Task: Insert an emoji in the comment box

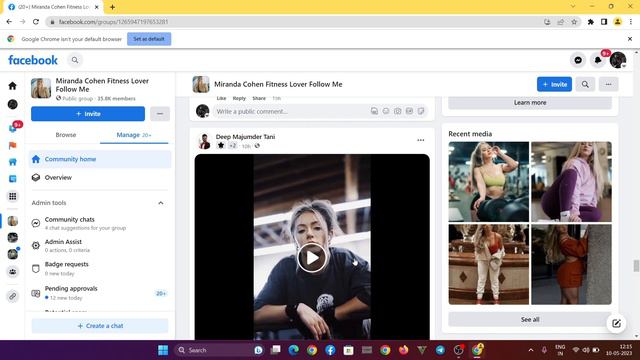Action: click(386, 111)
